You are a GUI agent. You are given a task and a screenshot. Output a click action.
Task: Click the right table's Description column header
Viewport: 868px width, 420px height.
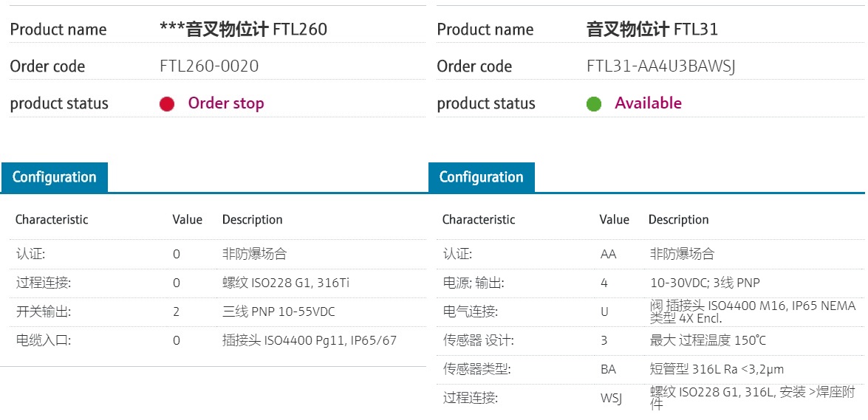click(x=679, y=220)
